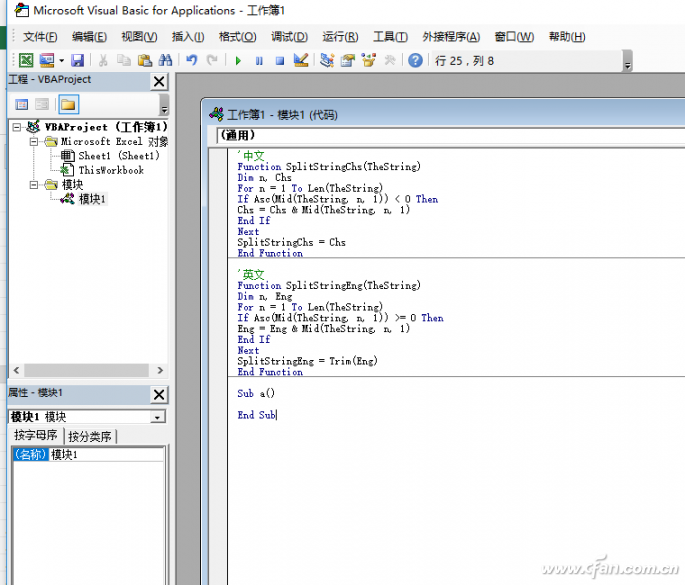Save the workbook with the floppy icon
685x585 pixels.
pos(77,60)
